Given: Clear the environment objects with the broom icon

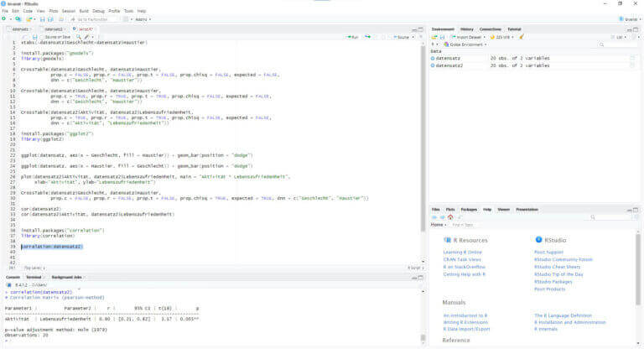Looking at the screenshot, I should (522, 37).
